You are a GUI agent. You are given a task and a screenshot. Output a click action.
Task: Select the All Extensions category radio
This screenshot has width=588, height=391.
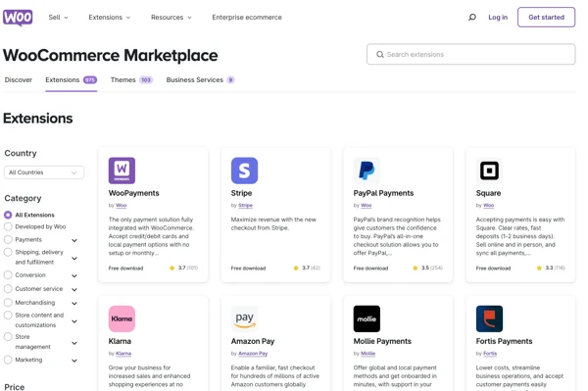tap(8, 215)
